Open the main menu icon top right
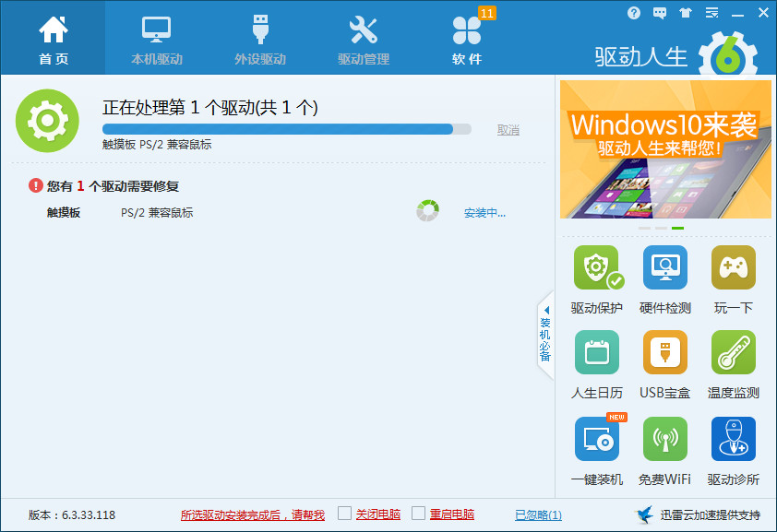The width and height of the screenshot is (777, 532). (x=711, y=12)
